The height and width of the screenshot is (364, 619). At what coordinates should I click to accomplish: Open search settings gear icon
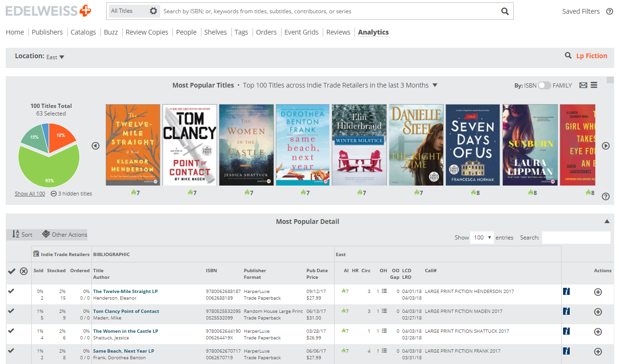click(x=153, y=11)
